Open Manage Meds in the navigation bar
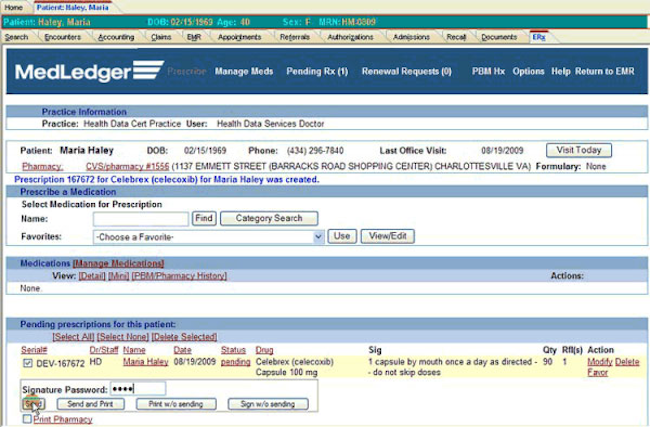 244,72
